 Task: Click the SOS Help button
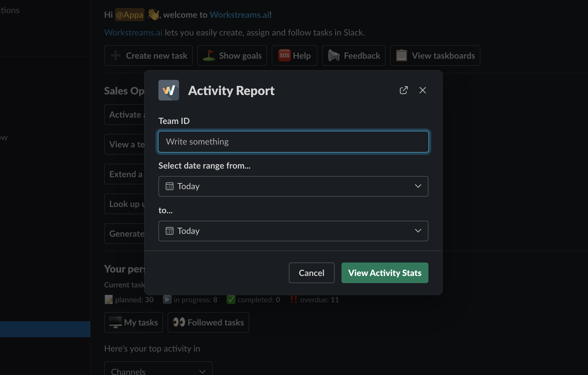point(295,56)
